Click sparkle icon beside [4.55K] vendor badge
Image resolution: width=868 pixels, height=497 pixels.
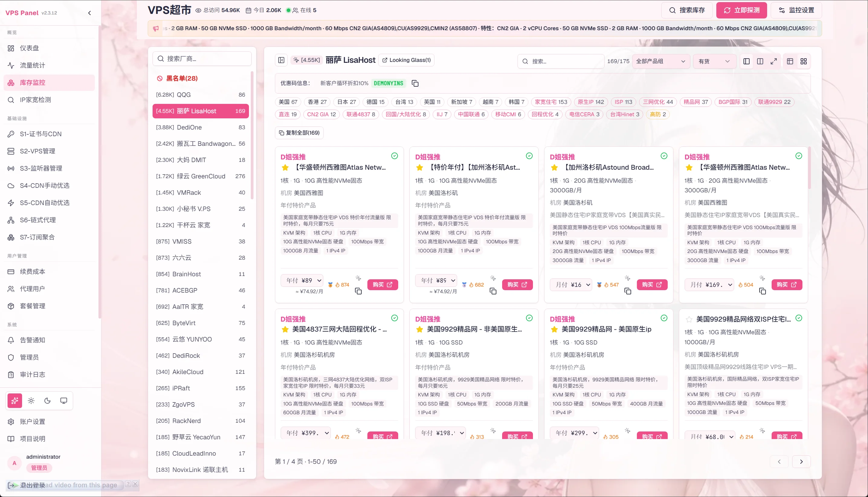[296, 60]
